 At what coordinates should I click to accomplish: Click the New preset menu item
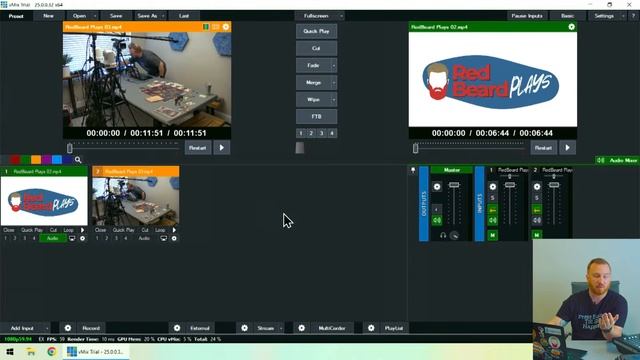coord(48,16)
